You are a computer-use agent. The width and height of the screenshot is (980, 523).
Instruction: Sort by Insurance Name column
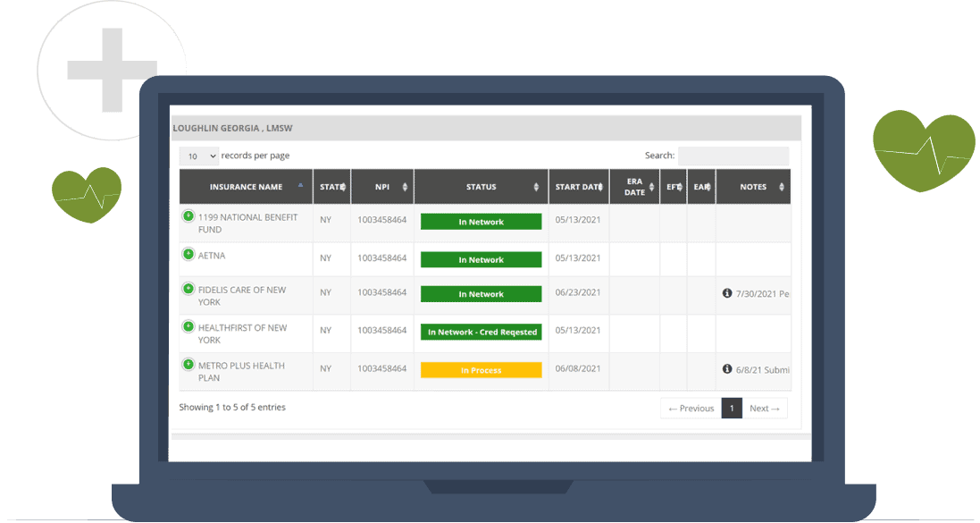246,187
